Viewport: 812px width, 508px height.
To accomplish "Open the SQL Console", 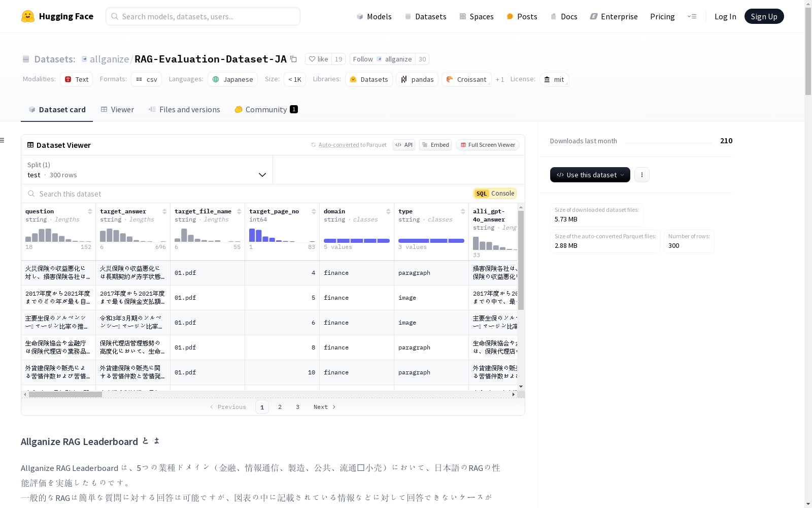I will coord(495,194).
